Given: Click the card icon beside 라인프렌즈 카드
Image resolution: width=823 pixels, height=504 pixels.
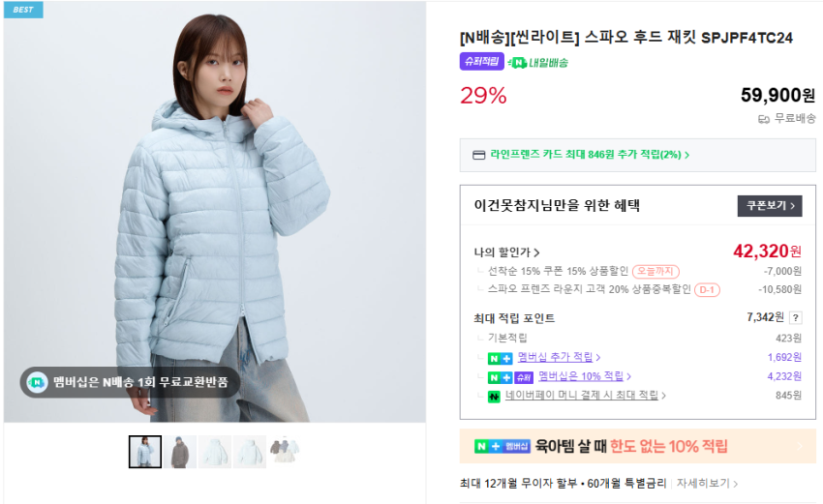Looking at the screenshot, I should click(478, 155).
